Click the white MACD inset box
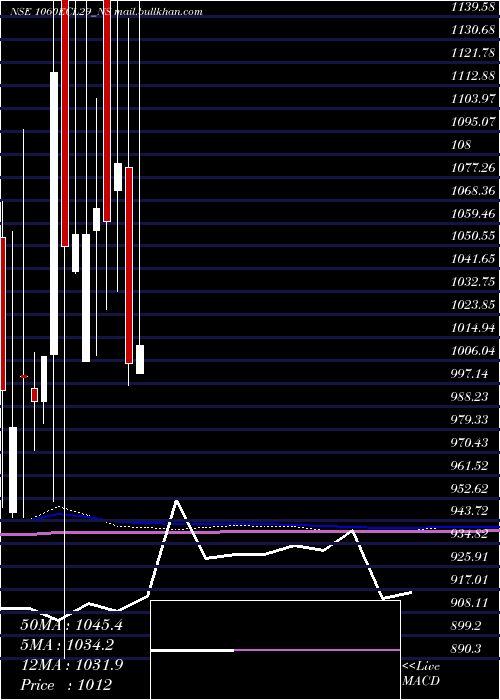The image size is (500, 700). (x=275, y=650)
